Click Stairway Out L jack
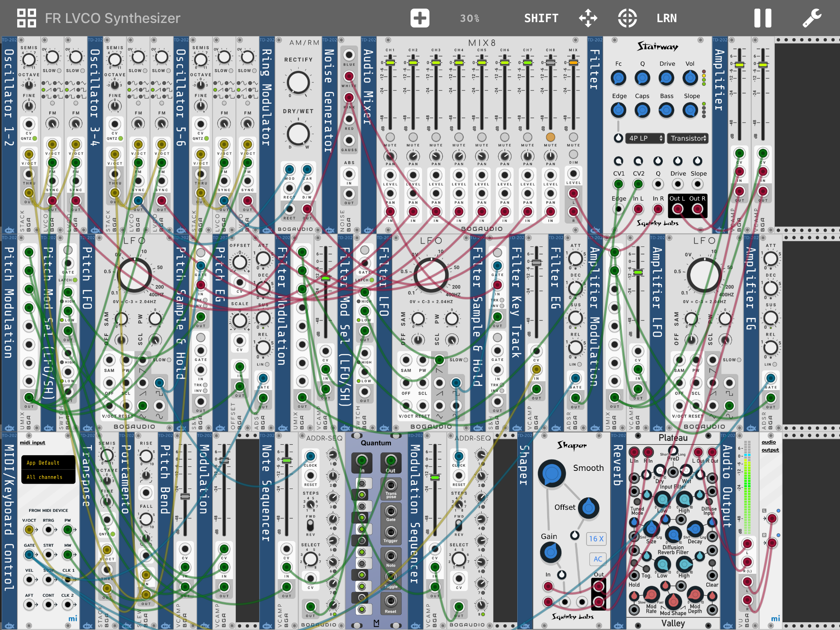The height and width of the screenshot is (630, 840). click(678, 209)
